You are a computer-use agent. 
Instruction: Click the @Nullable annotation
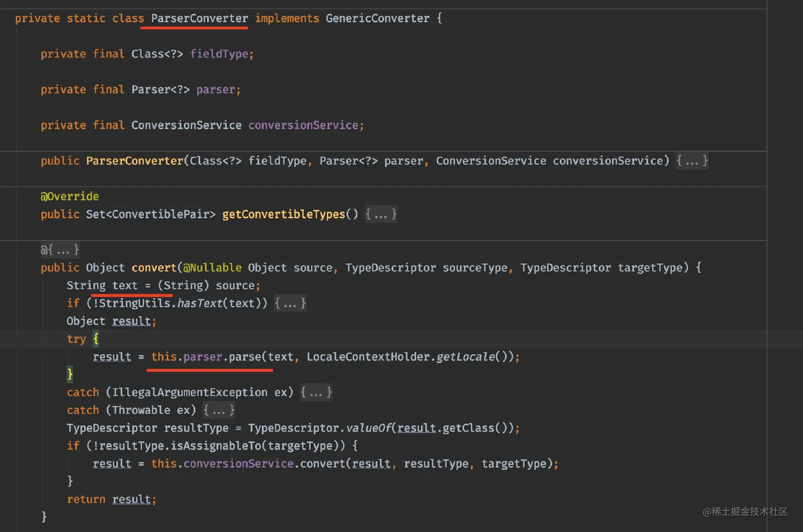point(212,268)
